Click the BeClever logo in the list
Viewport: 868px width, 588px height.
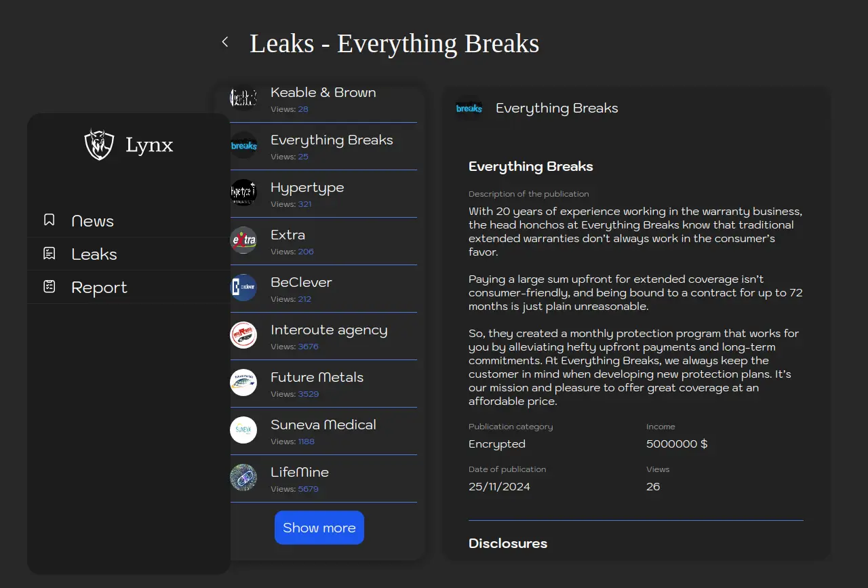click(x=243, y=288)
